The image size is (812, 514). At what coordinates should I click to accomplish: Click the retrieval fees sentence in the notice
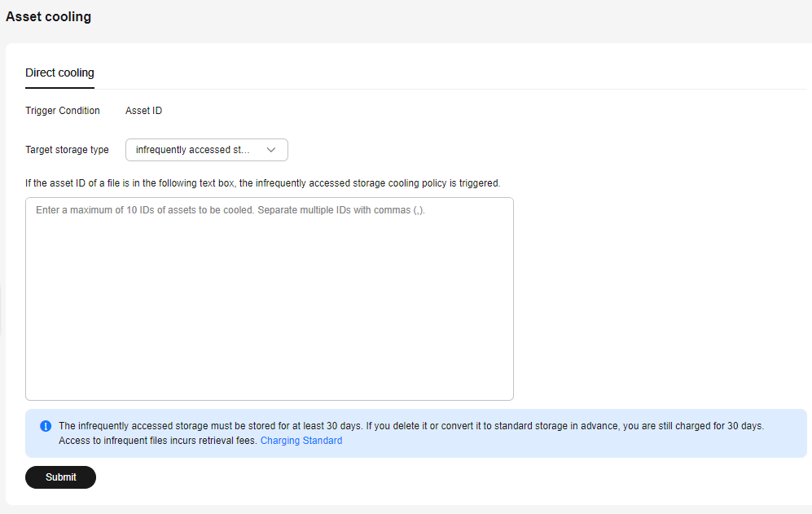coord(158,441)
